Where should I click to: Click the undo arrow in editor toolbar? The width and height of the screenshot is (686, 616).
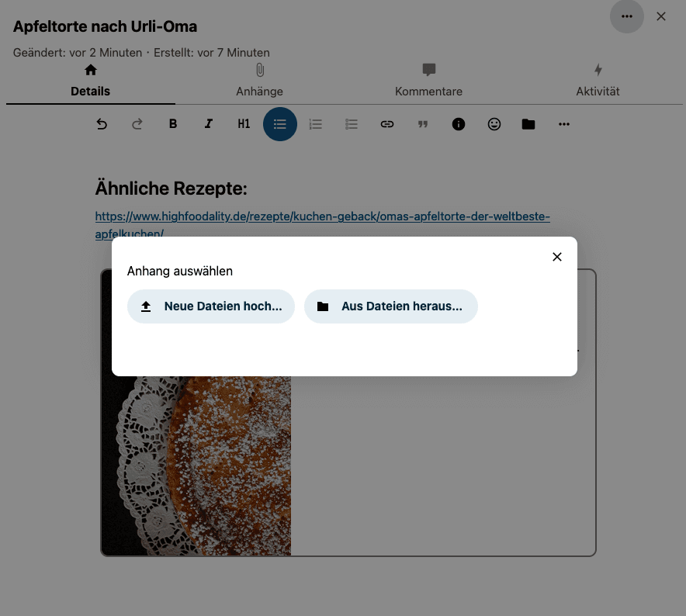(102, 124)
